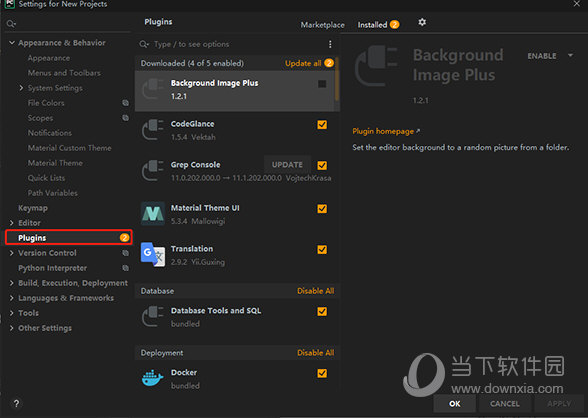Click the CANCEL button
The width and height of the screenshot is (588, 418).
tap(504, 404)
